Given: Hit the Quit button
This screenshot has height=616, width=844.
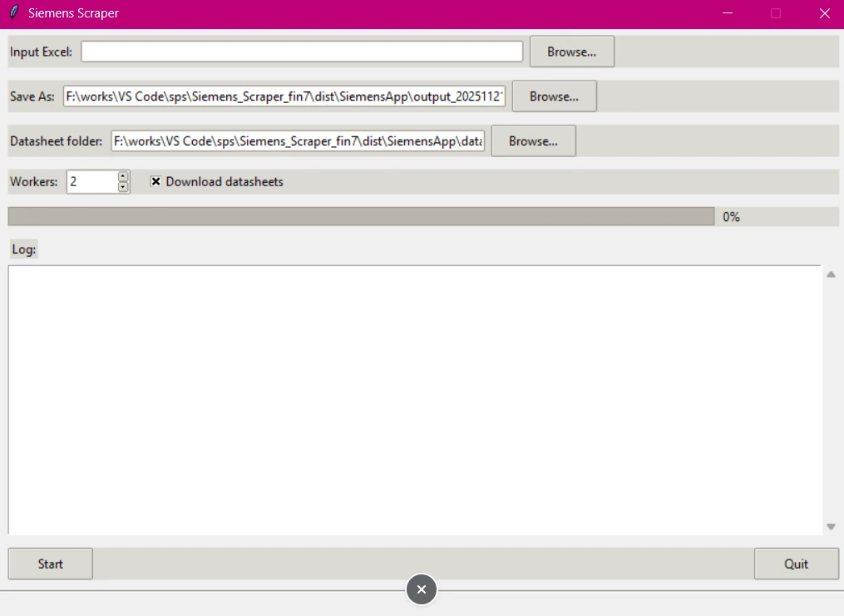Looking at the screenshot, I should click(796, 564).
